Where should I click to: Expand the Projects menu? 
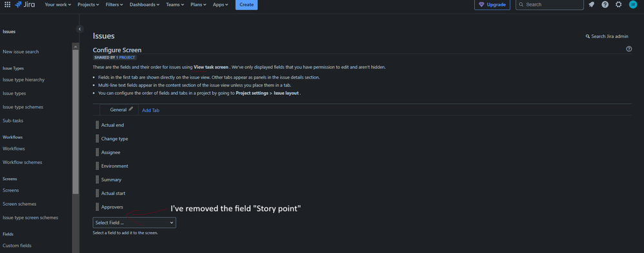[88, 5]
